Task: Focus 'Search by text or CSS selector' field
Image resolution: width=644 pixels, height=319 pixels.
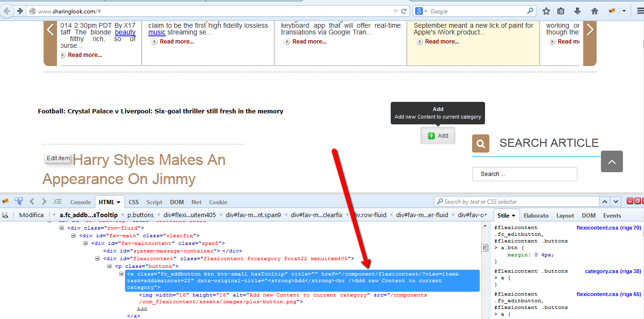Action: pos(516,201)
